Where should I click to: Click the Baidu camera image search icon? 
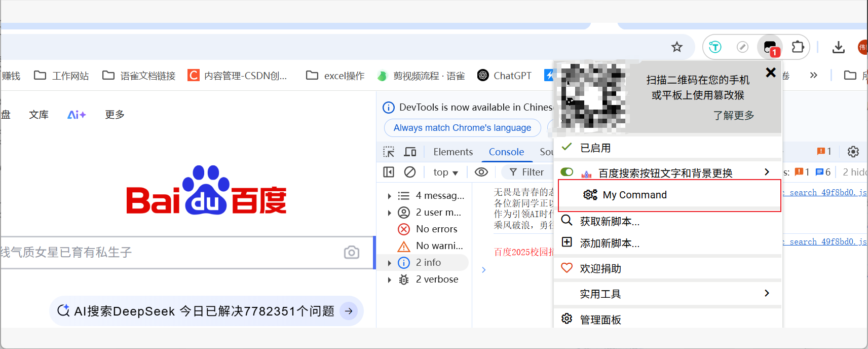click(x=352, y=252)
